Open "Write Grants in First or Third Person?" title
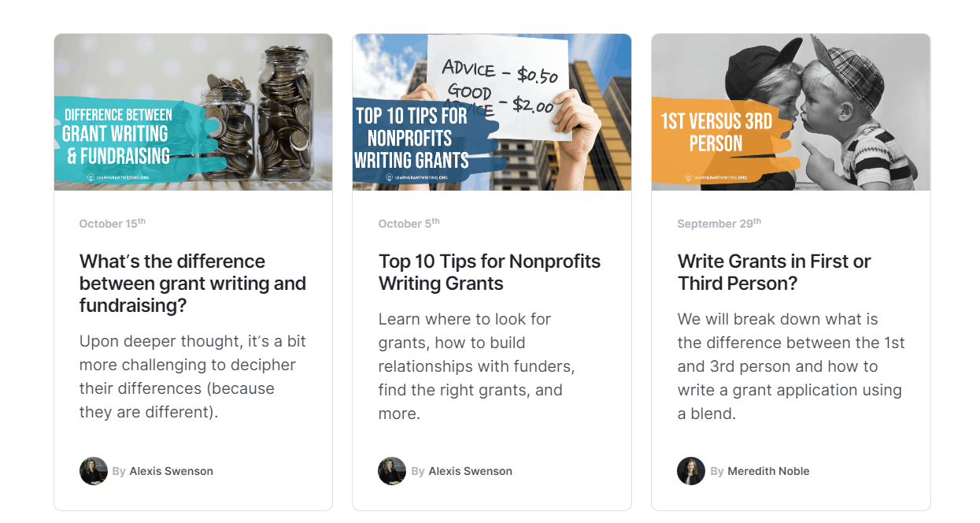The image size is (980, 523). click(x=775, y=273)
